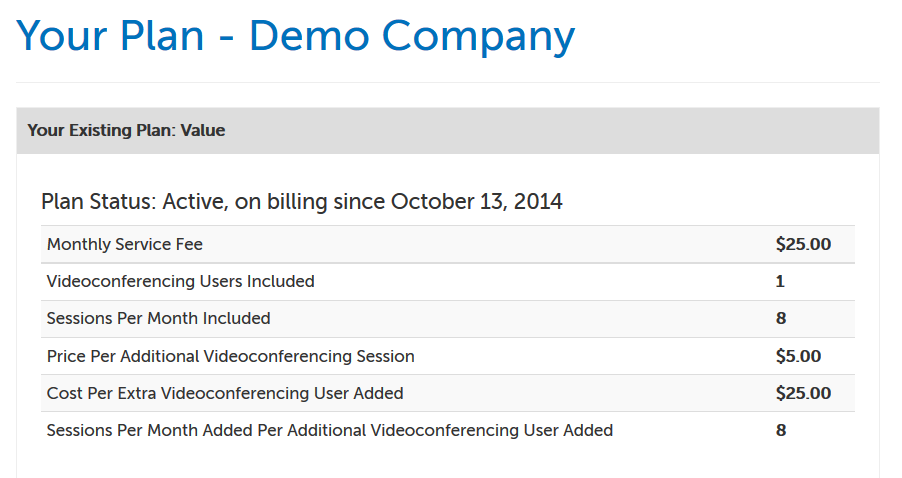
Task: Select the "Sessions Per Month Included" label
Action: 159,318
